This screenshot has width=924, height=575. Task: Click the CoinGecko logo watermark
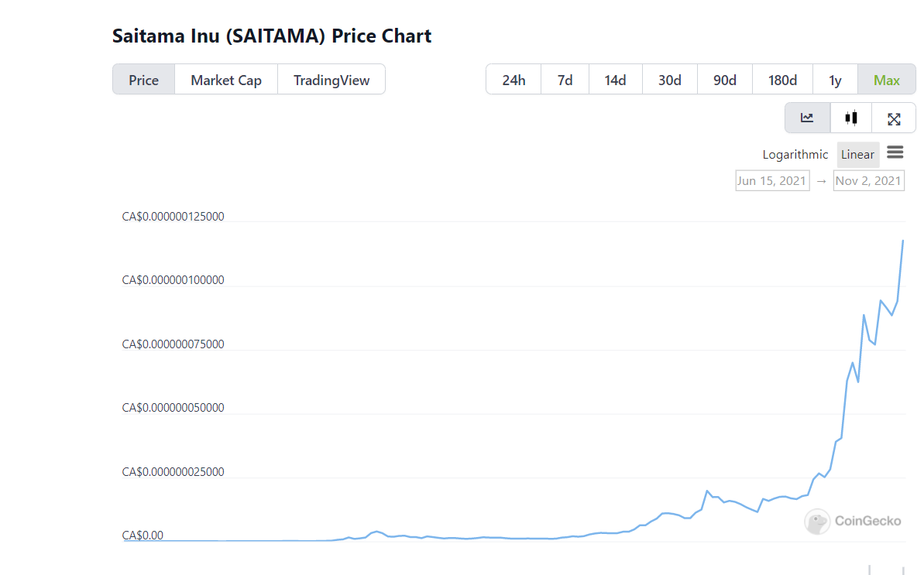(853, 521)
